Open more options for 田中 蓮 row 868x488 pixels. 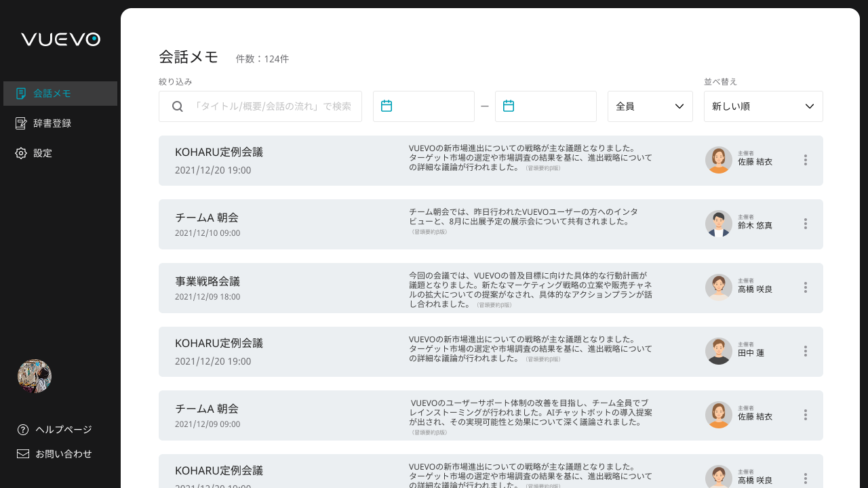(806, 351)
